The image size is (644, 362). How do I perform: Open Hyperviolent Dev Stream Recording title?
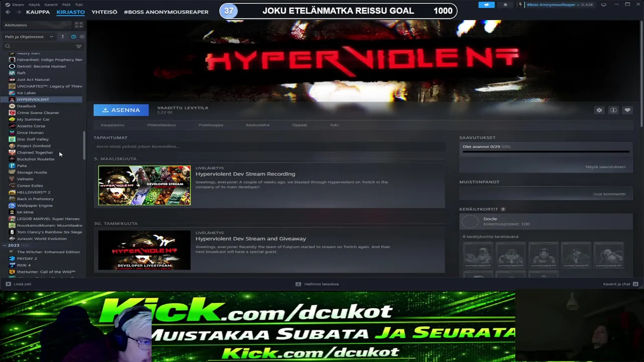click(x=245, y=174)
